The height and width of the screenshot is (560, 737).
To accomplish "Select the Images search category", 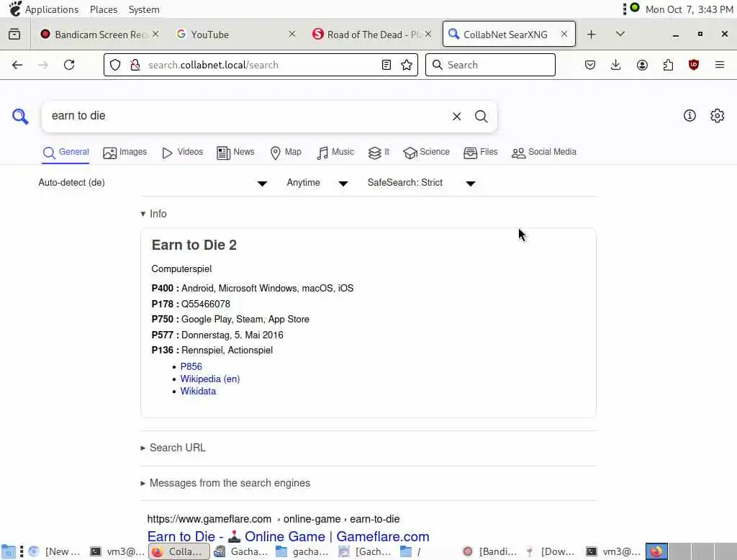I will (125, 153).
